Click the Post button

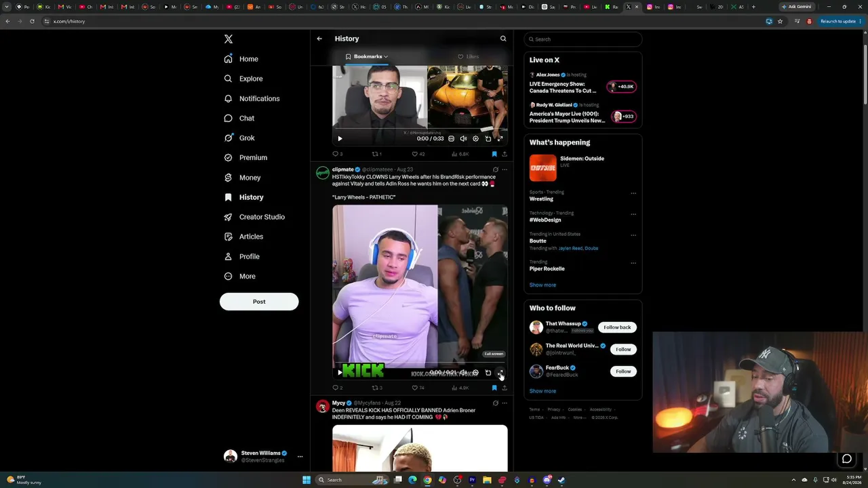coord(259,302)
